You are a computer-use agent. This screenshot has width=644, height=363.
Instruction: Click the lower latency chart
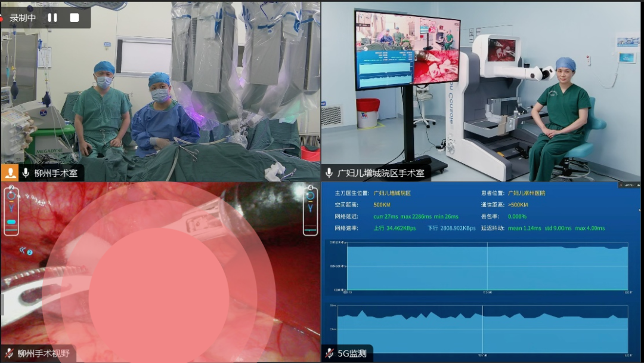(x=487, y=329)
